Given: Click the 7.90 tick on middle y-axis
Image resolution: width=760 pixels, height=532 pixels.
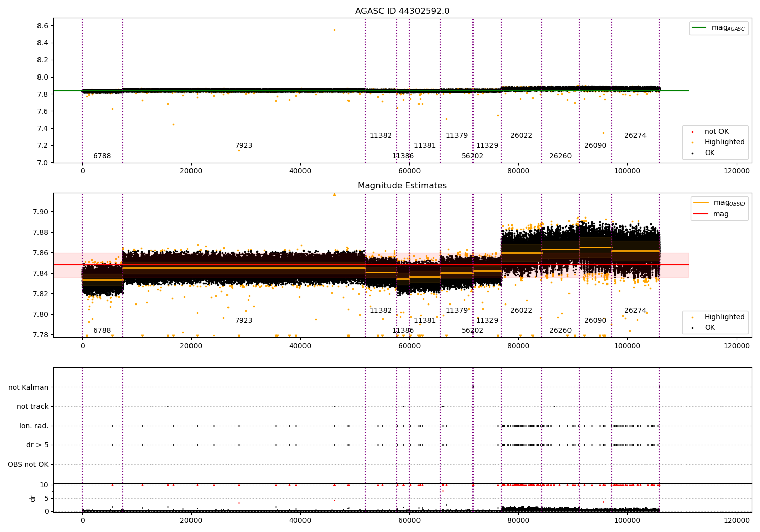Looking at the screenshot, I should point(41,212).
